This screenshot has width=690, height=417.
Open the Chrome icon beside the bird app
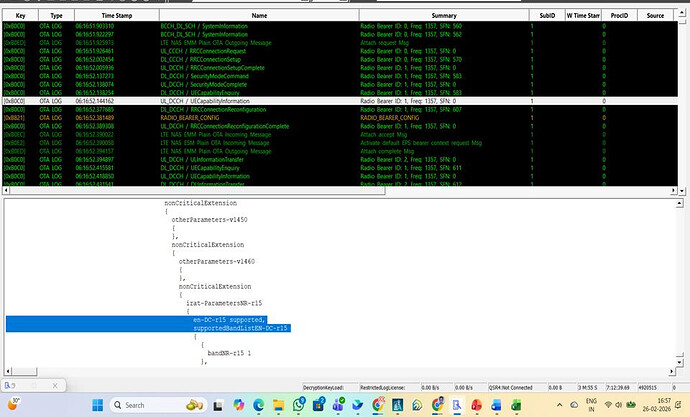(378, 405)
